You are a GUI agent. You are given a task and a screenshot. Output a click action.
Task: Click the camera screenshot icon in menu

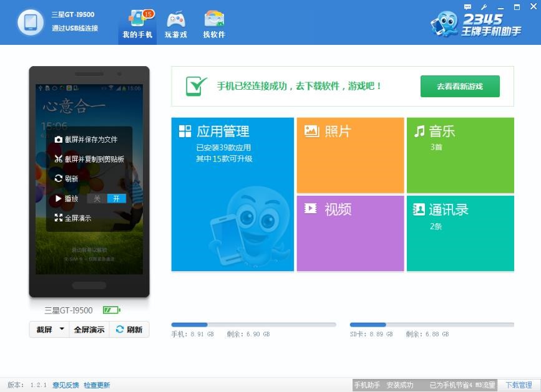pyautogui.click(x=59, y=140)
